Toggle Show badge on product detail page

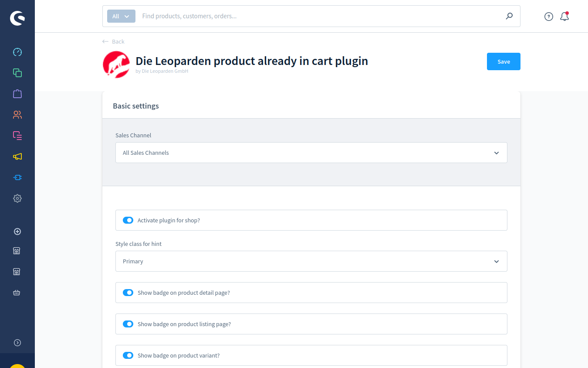coord(128,293)
